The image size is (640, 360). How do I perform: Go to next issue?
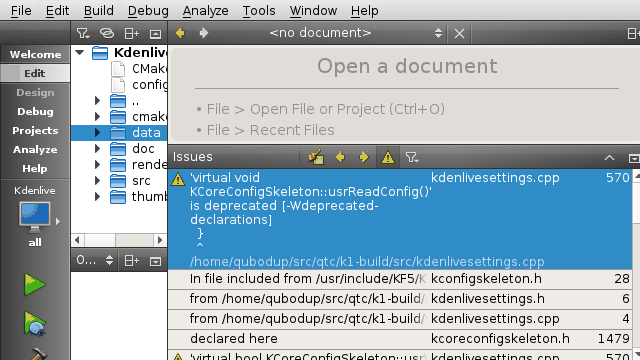click(364, 157)
